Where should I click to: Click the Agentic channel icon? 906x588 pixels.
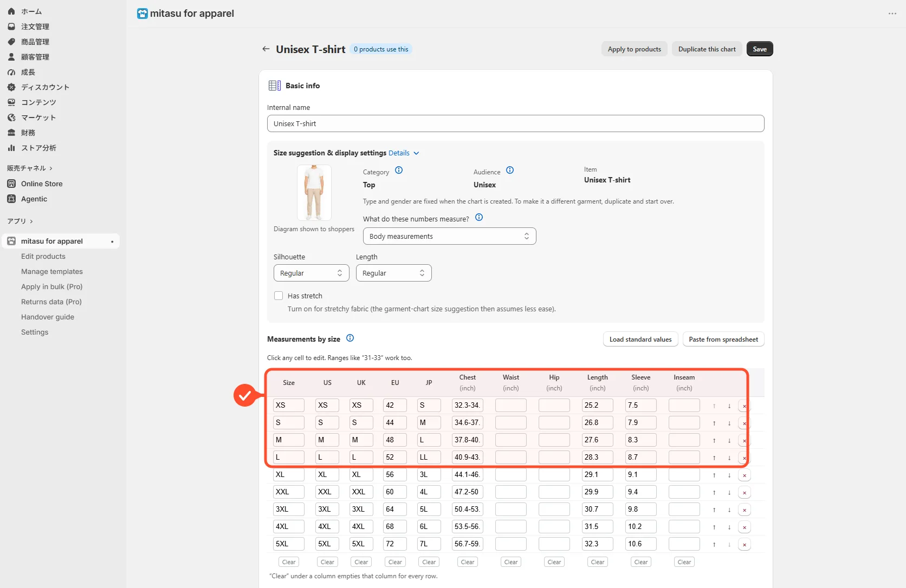click(11, 199)
